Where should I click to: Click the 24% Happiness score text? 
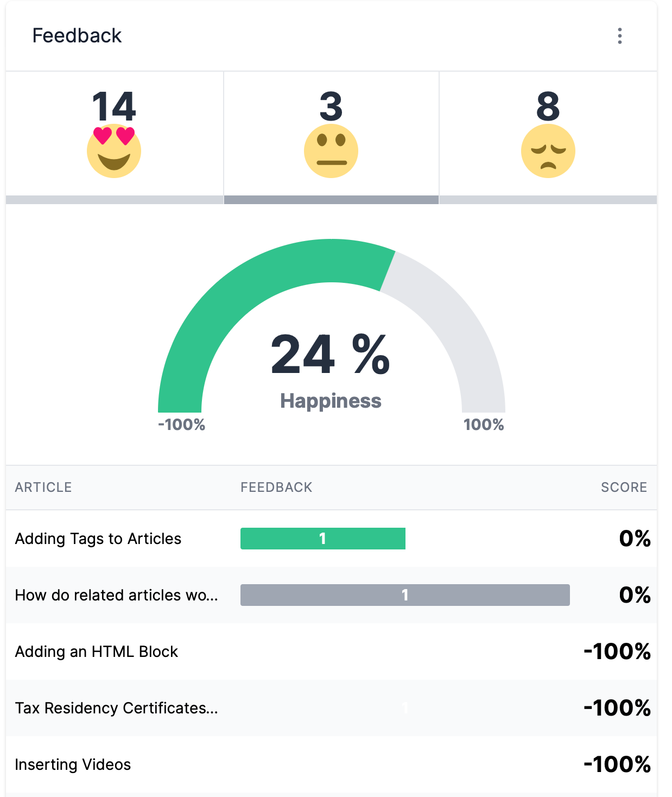(x=330, y=356)
